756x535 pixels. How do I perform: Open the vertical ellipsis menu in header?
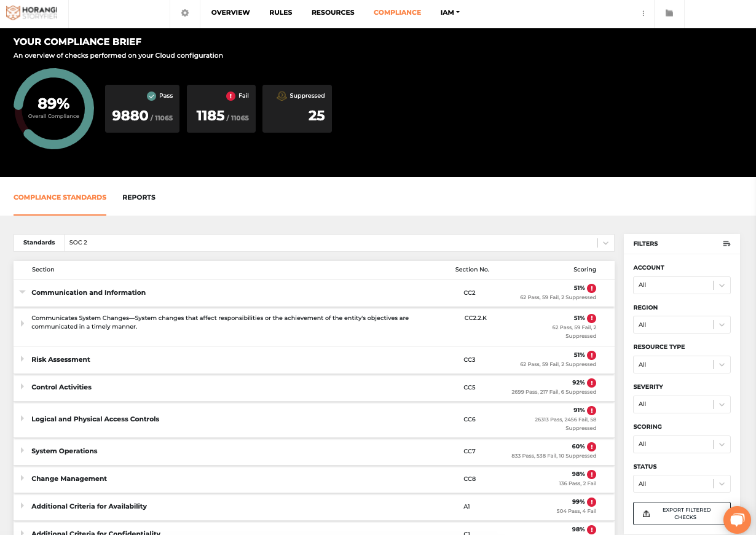pos(643,13)
